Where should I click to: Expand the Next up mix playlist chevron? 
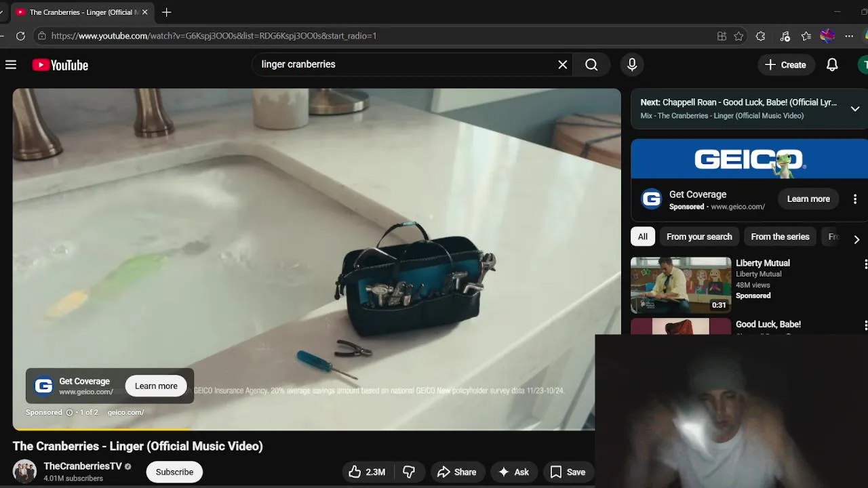[x=855, y=108]
